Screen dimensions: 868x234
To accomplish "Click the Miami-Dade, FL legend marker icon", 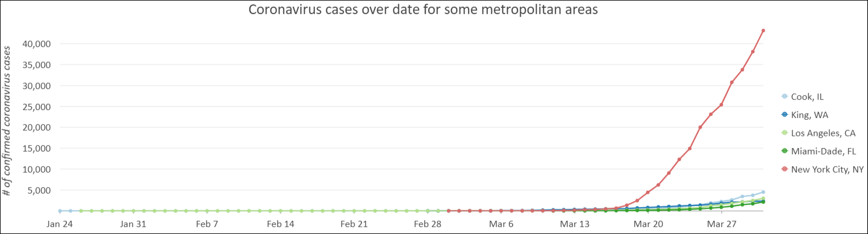I will 785,151.
